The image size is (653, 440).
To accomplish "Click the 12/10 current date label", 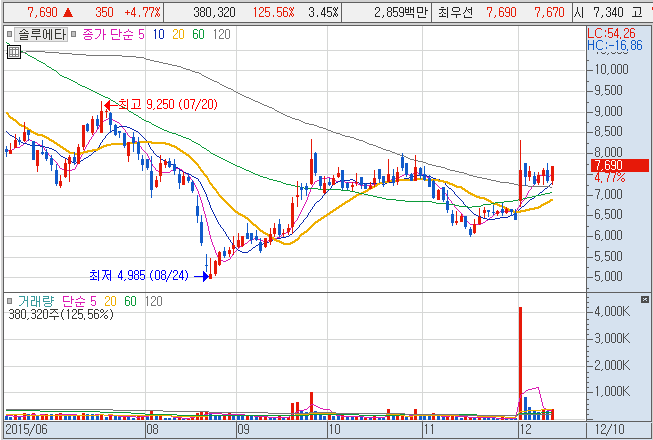I will pyautogui.click(x=610, y=429).
